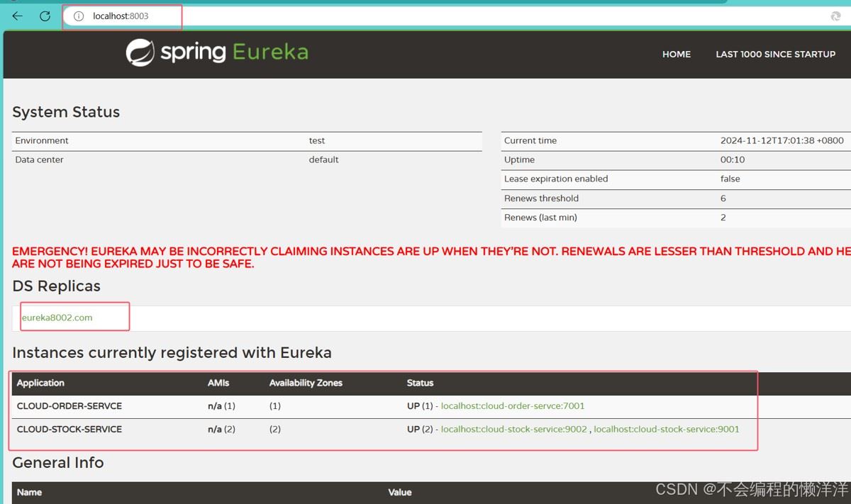Click the System Status heading

66,112
